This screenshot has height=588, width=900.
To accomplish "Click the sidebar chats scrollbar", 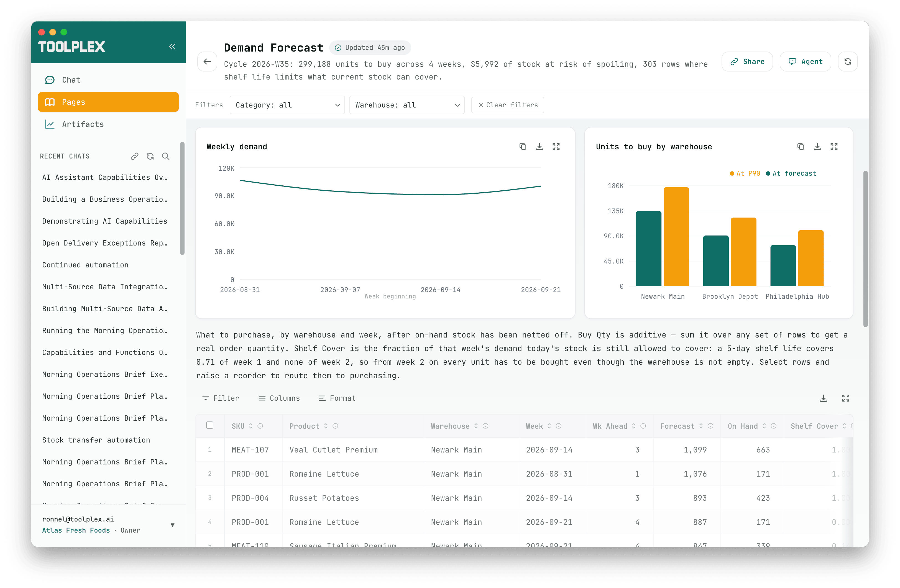I will (x=182, y=198).
